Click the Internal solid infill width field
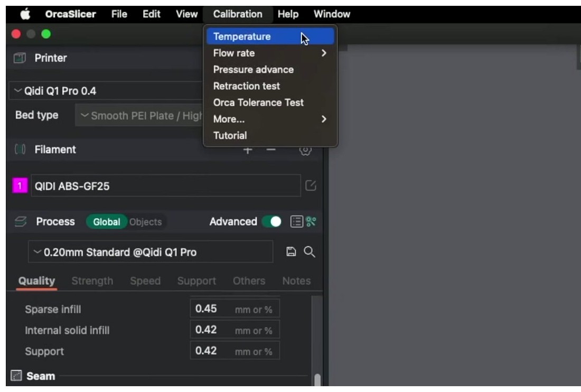The image size is (581, 392). pyautogui.click(x=235, y=330)
